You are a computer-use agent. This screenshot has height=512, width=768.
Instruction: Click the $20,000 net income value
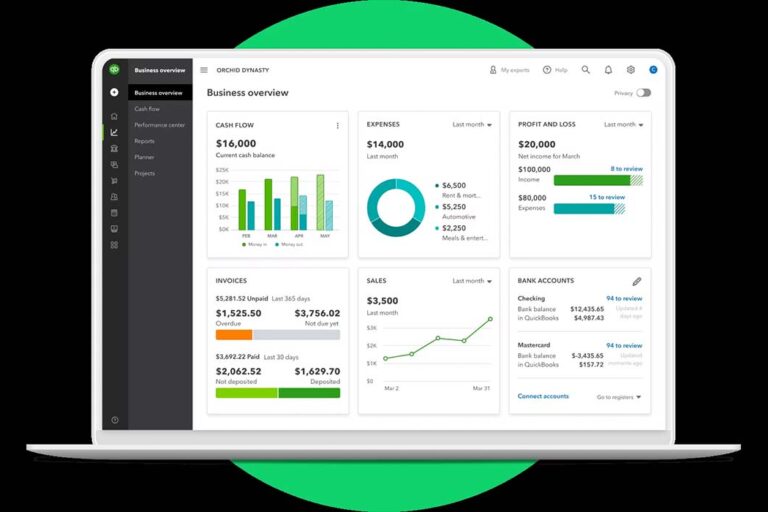coord(537,145)
